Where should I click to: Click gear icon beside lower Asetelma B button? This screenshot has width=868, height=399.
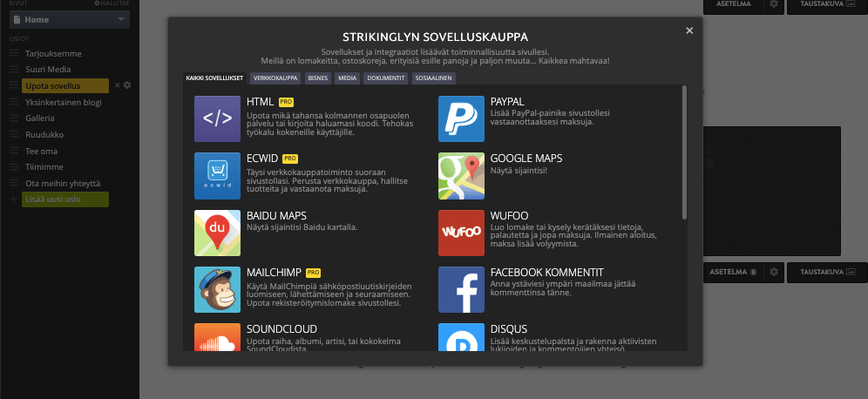tap(773, 273)
